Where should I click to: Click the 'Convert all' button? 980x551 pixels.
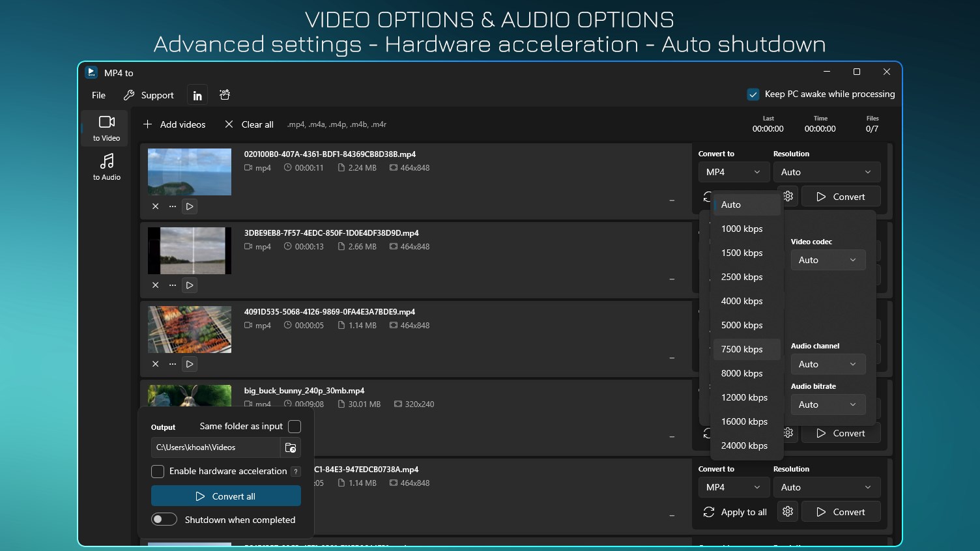225,496
